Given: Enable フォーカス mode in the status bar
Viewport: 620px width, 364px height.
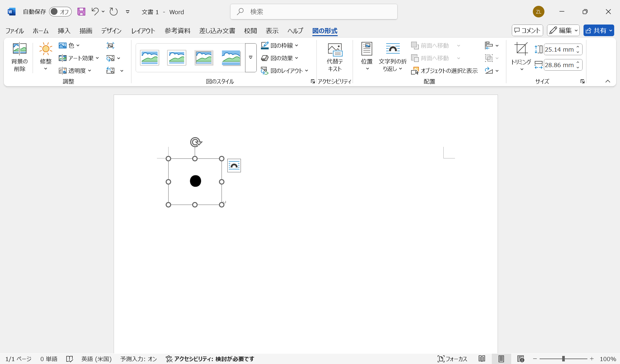Looking at the screenshot, I should tap(452, 359).
